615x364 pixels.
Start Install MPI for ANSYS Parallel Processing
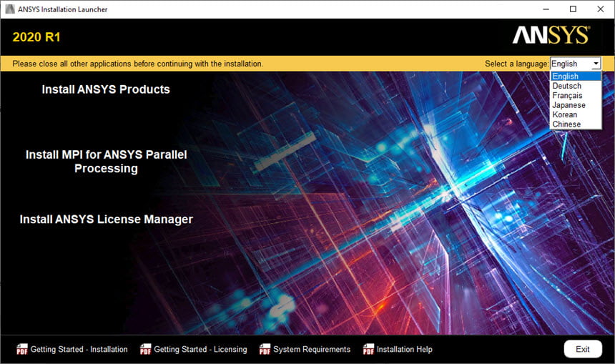(106, 161)
